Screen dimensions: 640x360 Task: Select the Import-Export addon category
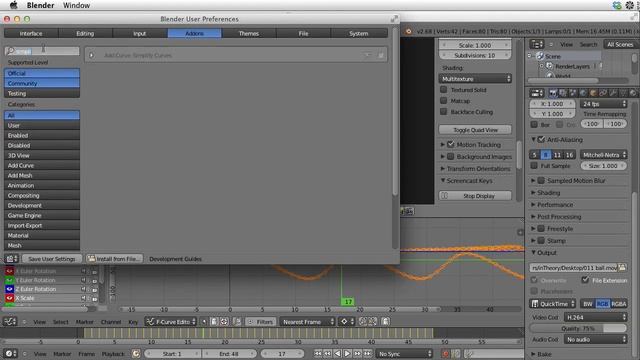click(42, 225)
